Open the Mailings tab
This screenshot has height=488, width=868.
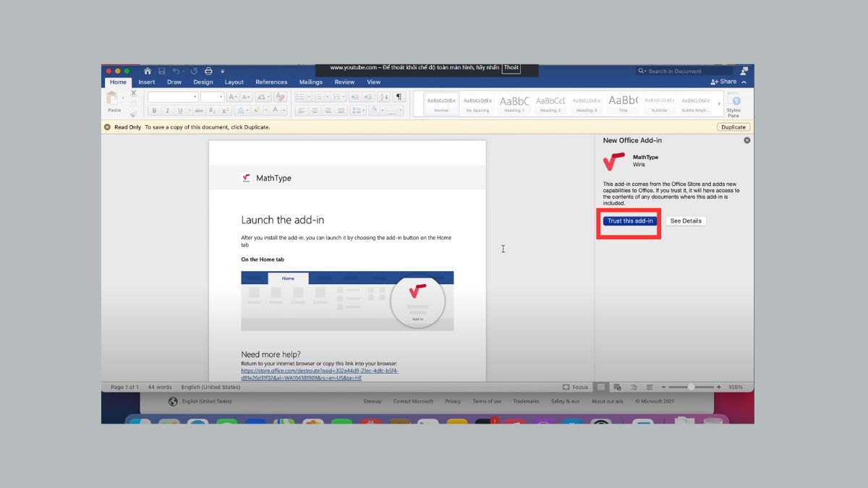tap(311, 82)
